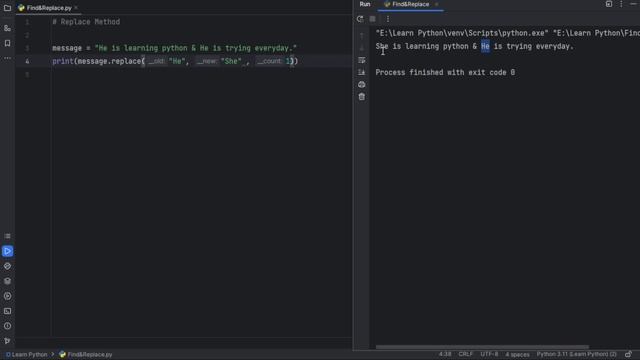This screenshot has width=640, height=360.
Task: Open more actions menu in Run toolbar
Action: [x=388, y=19]
